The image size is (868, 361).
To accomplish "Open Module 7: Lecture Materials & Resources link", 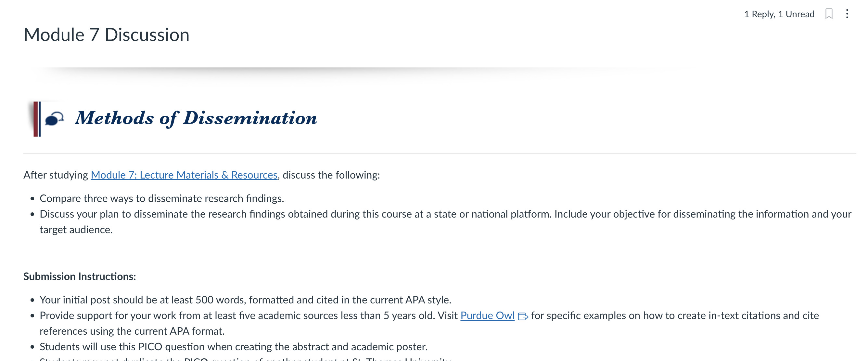I will pyautogui.click(x=184, y=175).
